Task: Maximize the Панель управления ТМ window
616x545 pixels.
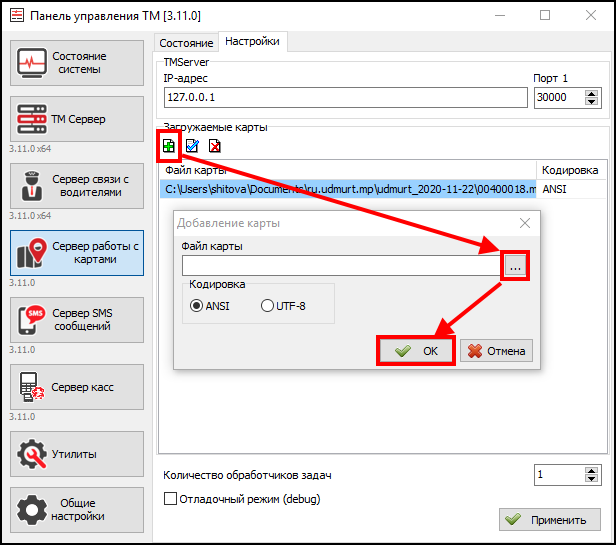Action: pos(545,15)
